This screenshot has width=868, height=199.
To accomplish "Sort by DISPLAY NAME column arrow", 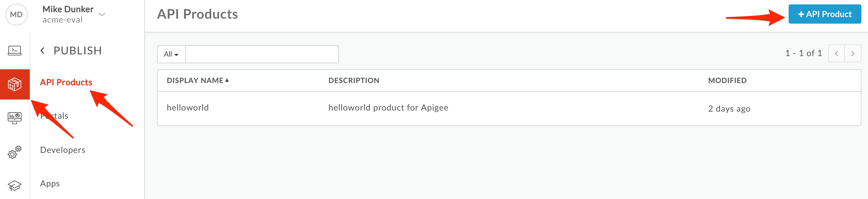I will tap(227, 80).
